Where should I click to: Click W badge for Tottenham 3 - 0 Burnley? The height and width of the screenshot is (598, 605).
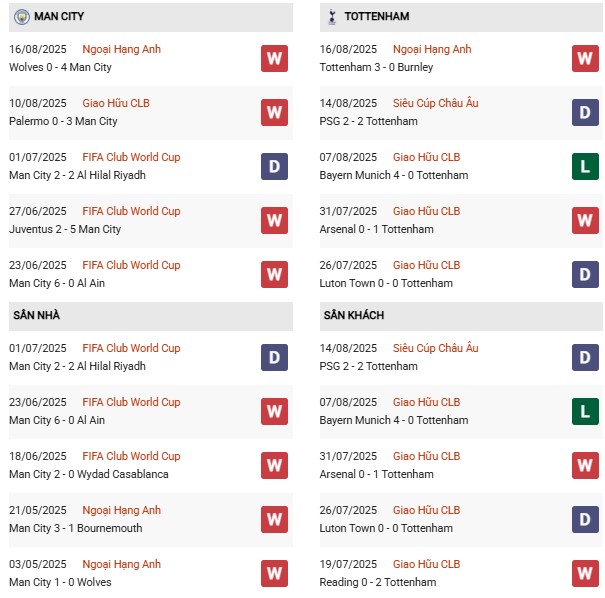tap(584, 59)
